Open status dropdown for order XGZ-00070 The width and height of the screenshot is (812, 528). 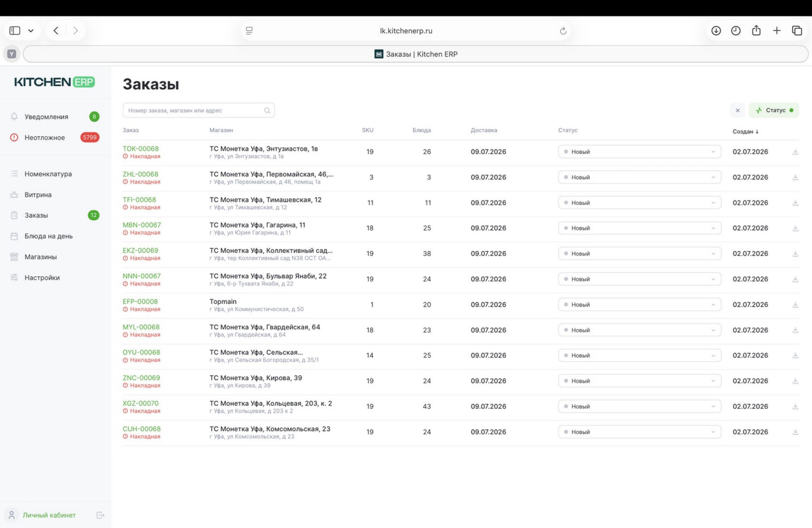(x=639, y=407)
